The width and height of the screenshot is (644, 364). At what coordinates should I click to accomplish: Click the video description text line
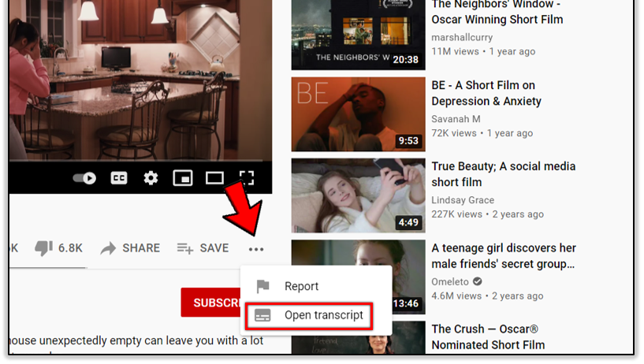pos(136,340)
